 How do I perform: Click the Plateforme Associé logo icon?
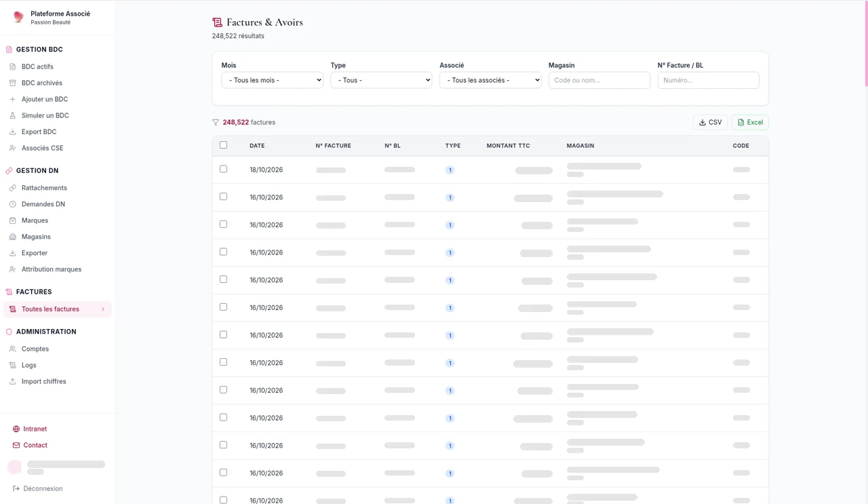pyautogui.click(x=18, y=17)
